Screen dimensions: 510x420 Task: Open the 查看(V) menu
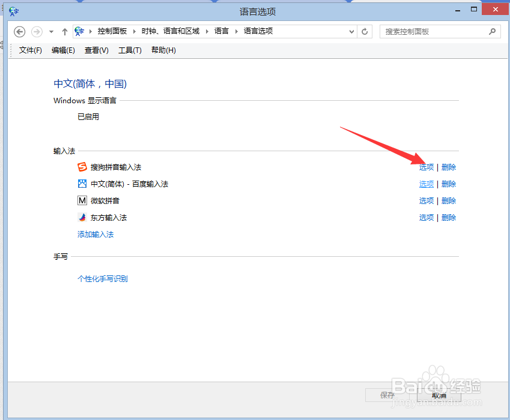point(96,50)
